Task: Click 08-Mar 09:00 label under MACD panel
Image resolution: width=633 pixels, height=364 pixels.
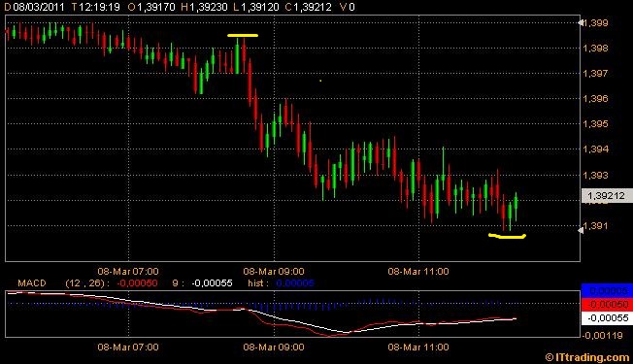Action: coord(274,347)
